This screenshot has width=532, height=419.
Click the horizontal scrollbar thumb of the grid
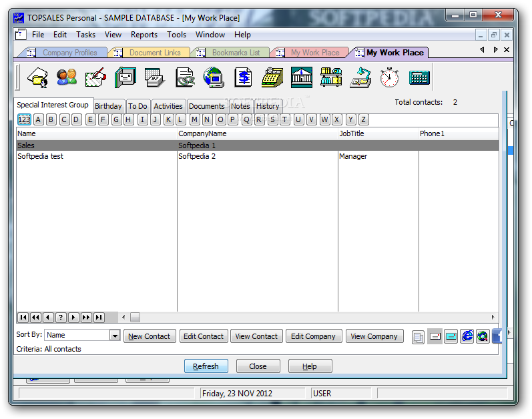coord(135,318)
